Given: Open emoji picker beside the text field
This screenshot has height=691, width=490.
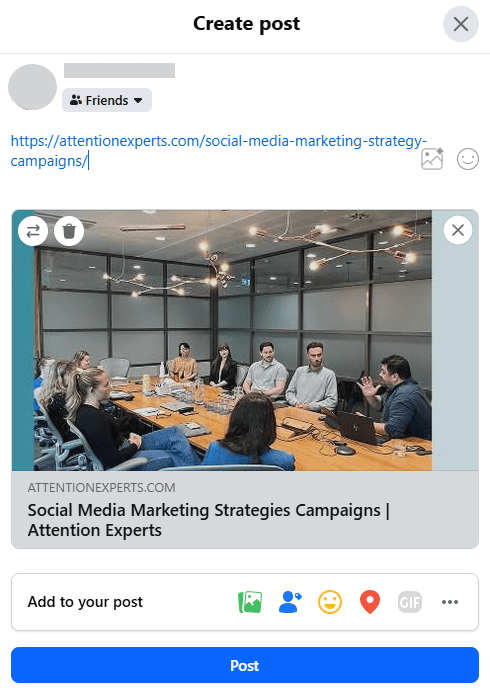Looking at the screenshot, I should [x=468, y=159].
